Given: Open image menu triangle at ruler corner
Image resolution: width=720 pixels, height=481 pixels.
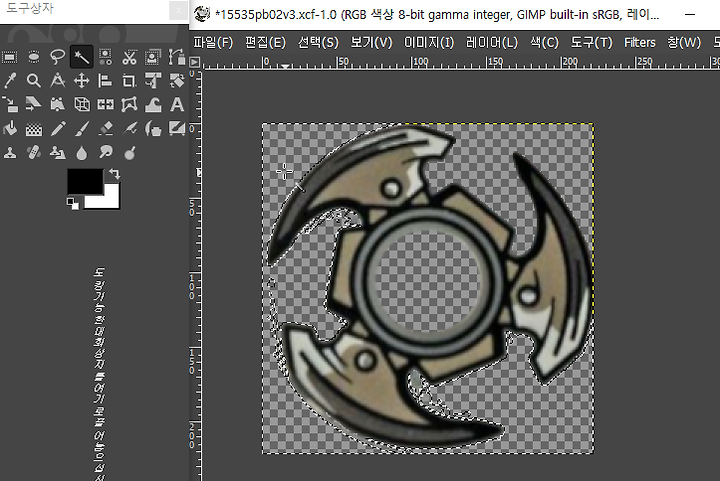Looking at the screenshot, I should (195, 62).
